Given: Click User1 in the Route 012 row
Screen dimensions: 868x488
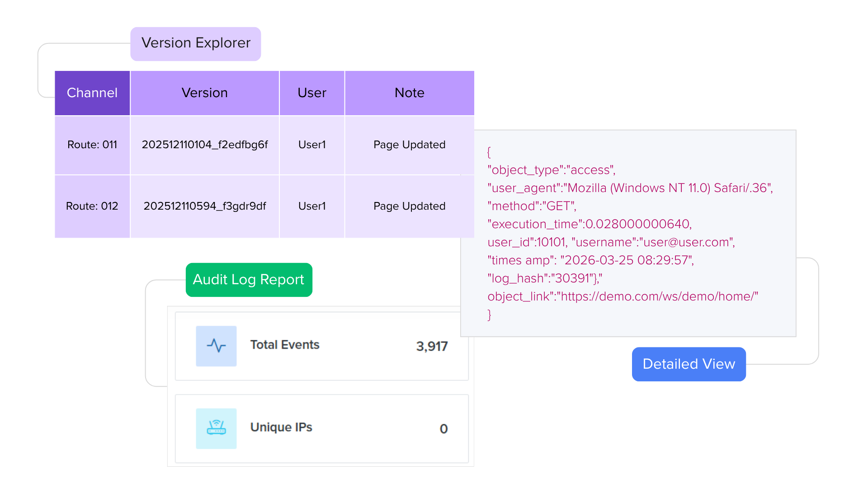Looking at the screenshot, I should (312, 206).
